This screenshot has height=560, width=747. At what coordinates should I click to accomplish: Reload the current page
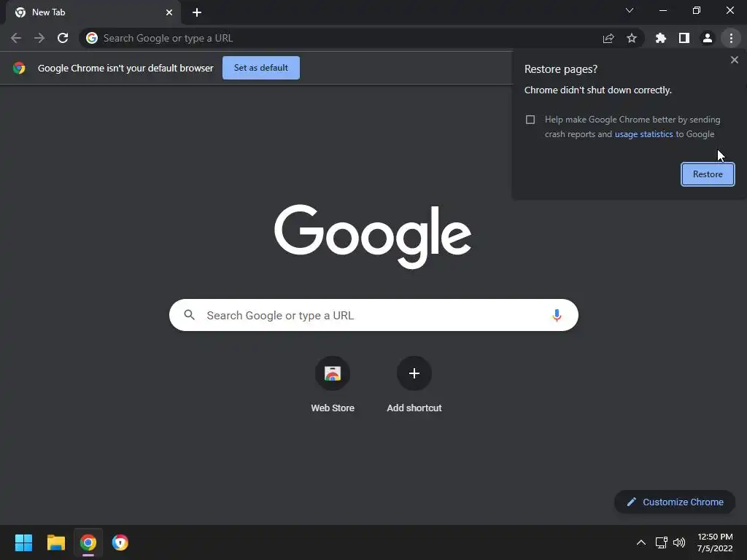coord(63,38)
